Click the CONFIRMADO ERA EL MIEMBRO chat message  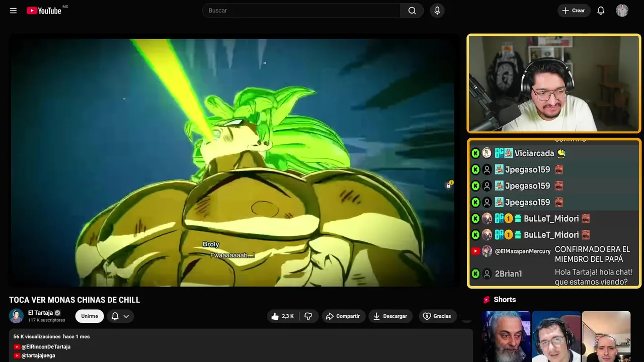(592, 254)
